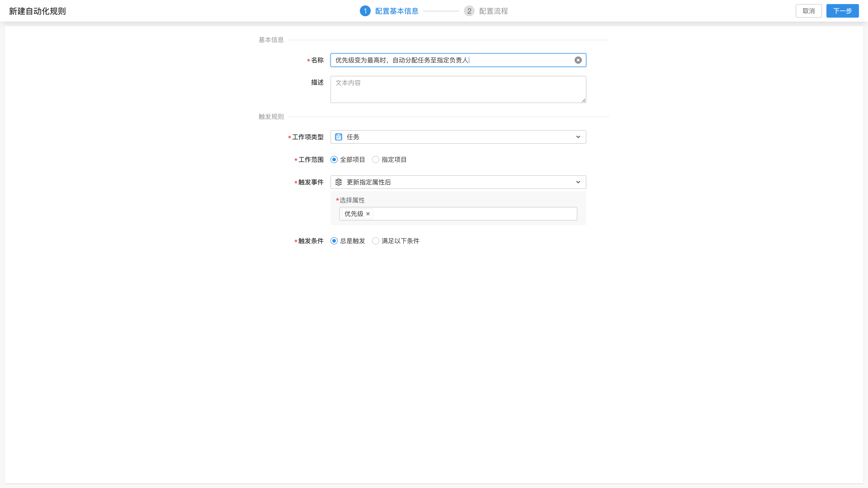Open the 选择属性 multi-select box
Image resolution: width=868 pixels, height=488 pixels.
point(458,214)
